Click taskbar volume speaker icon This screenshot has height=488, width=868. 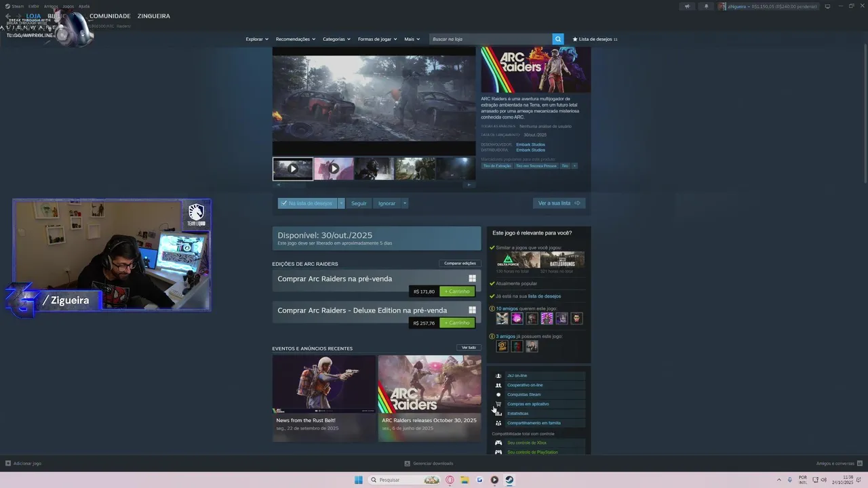823,480
